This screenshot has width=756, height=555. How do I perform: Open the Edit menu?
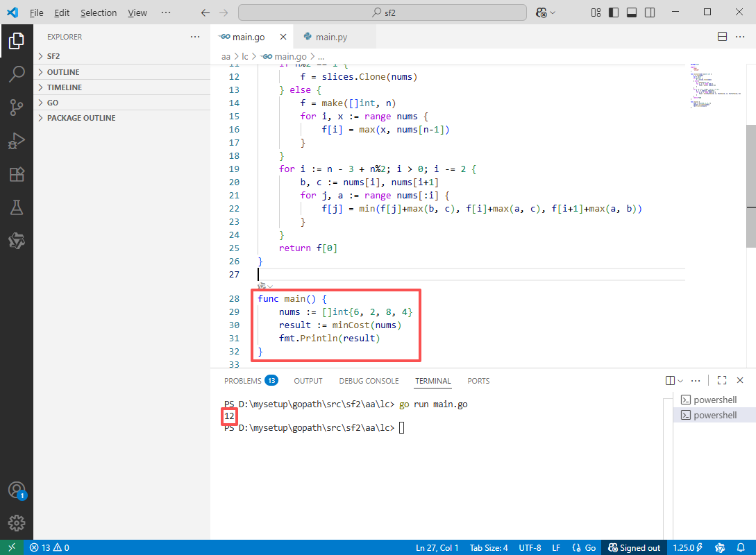[62, 13]
